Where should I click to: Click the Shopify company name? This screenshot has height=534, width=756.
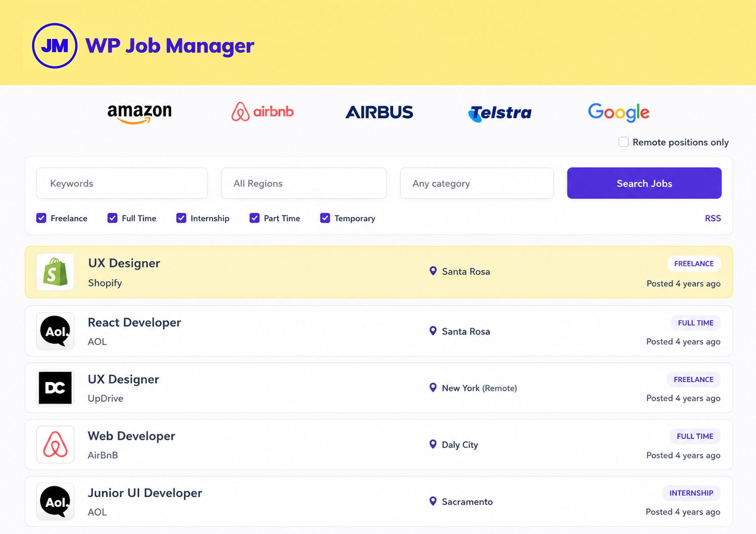[105, 283]
